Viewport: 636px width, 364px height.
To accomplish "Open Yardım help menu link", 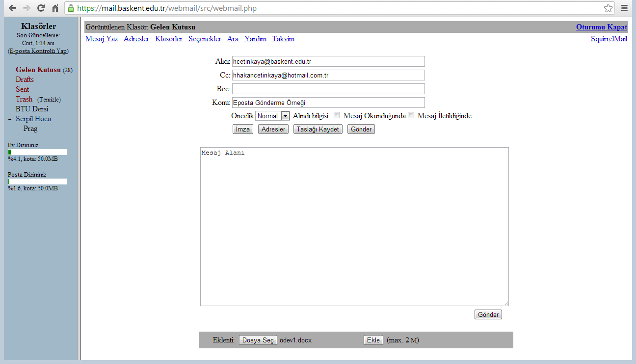I will (x=256, y=39).
